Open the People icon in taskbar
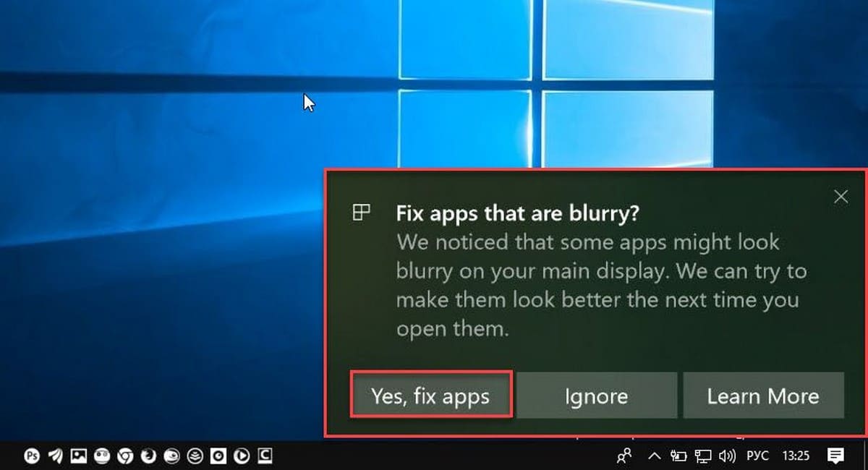Viewport: 868px width, 470px height. (624, 456)
